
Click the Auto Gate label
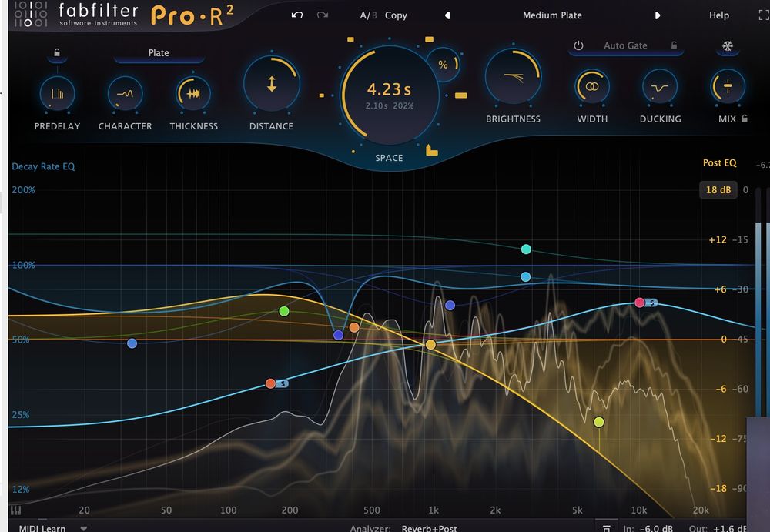(625, 45)
